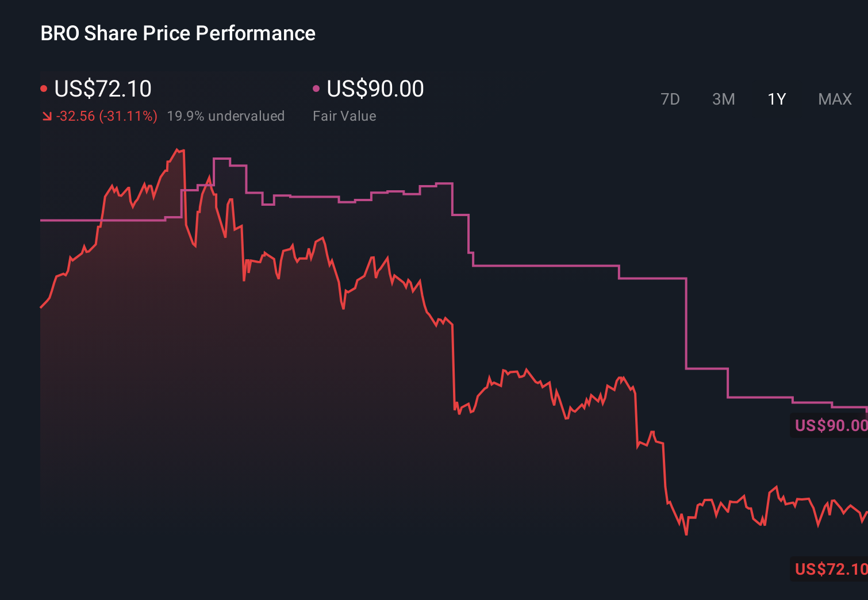This screenshot has height=600, width=868.
Task: Select the 1Y time range
Action: coord(776,99)
